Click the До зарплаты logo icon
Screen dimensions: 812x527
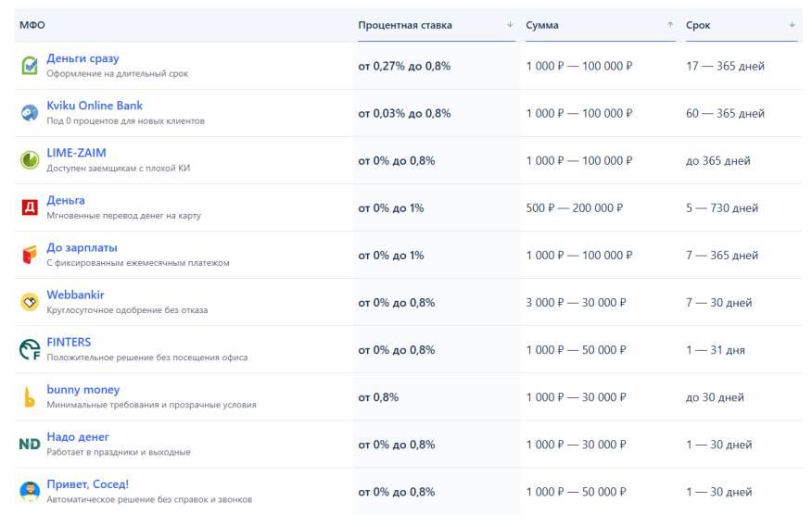30,255
